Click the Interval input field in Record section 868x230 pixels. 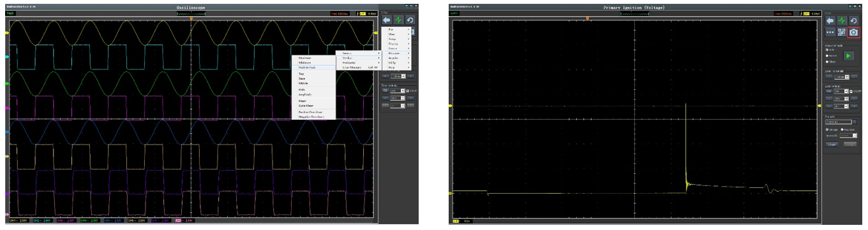(848, 135)
